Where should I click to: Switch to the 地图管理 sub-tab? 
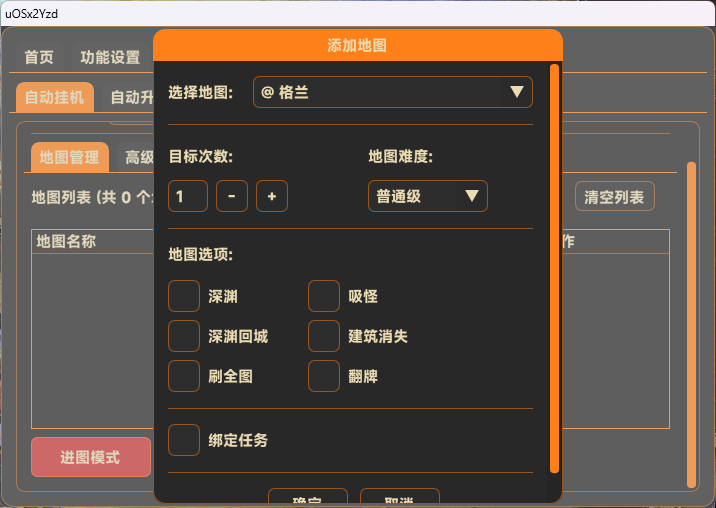(x=70, y=157)
